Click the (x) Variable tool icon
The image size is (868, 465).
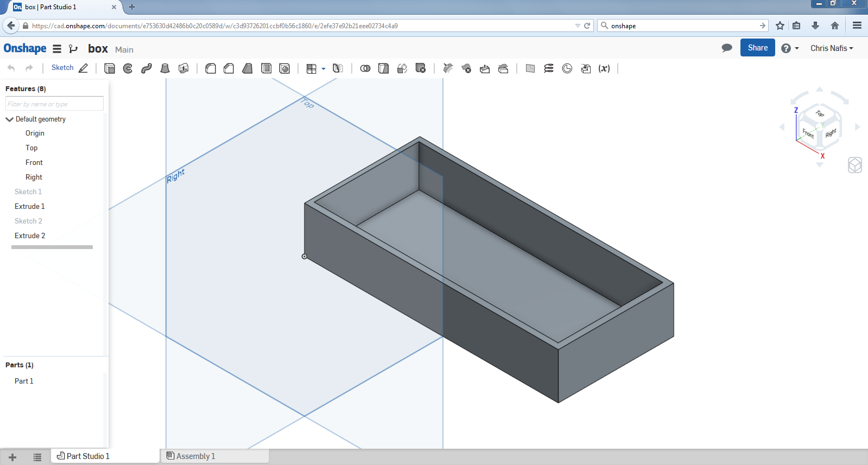(604, 68)
